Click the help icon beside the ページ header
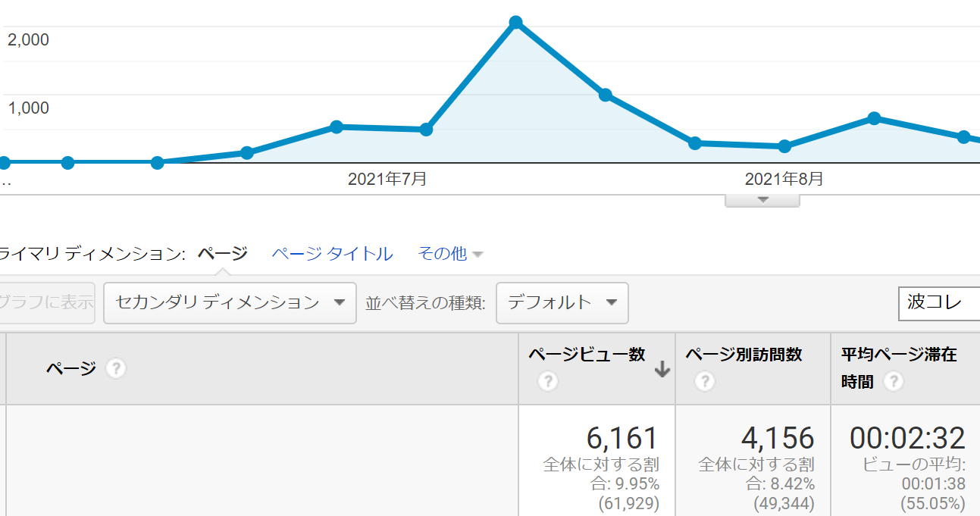 (114, 369)
